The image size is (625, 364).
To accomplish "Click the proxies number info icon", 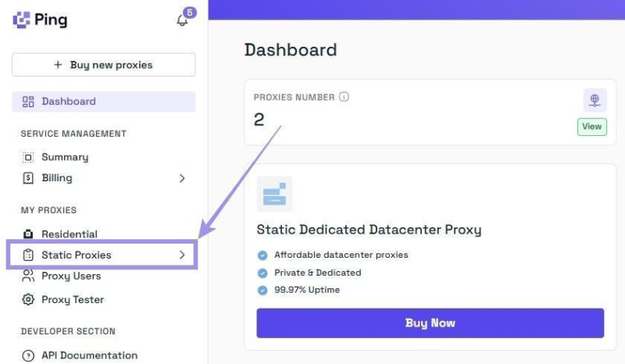I will pos(345,98).
